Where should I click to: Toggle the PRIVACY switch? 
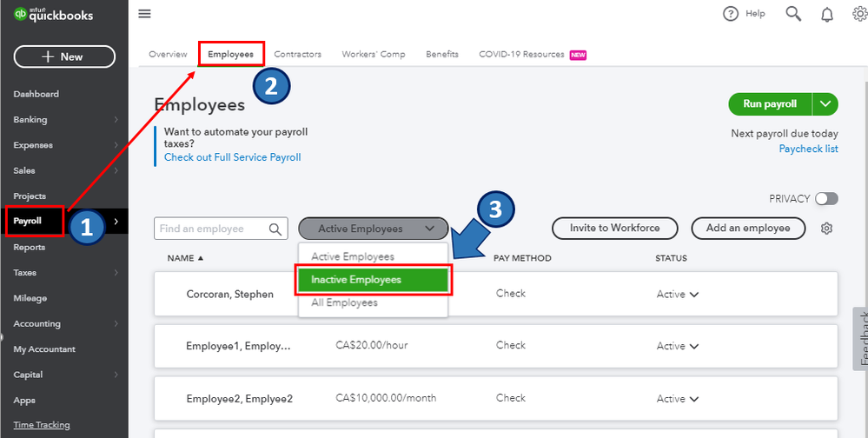pyautogui.click(x=826, y=199)
